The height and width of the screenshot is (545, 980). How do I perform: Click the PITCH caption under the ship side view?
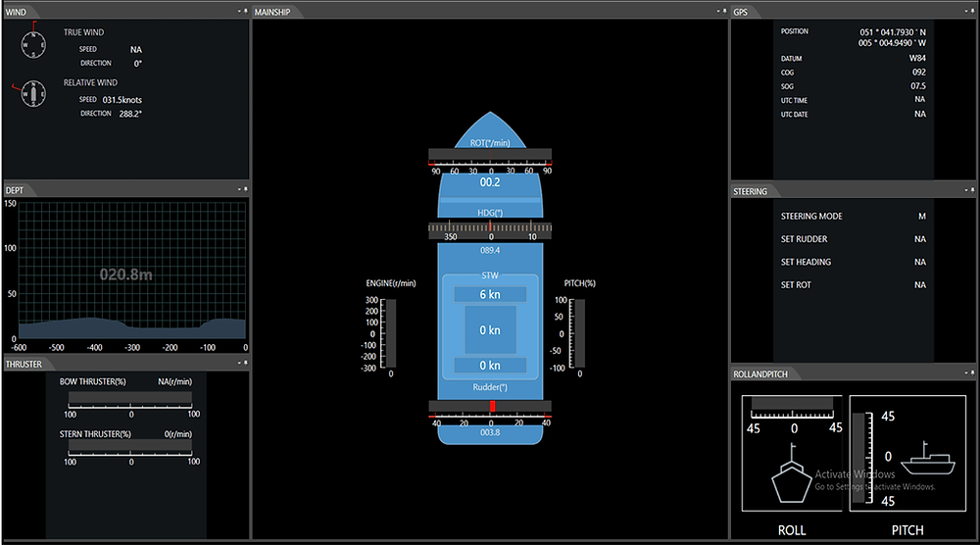point(907,530)
